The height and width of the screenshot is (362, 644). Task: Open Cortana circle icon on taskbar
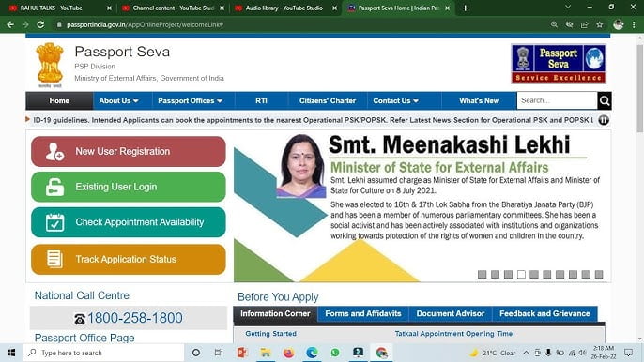pyautogui.click(x=196, y=353)
